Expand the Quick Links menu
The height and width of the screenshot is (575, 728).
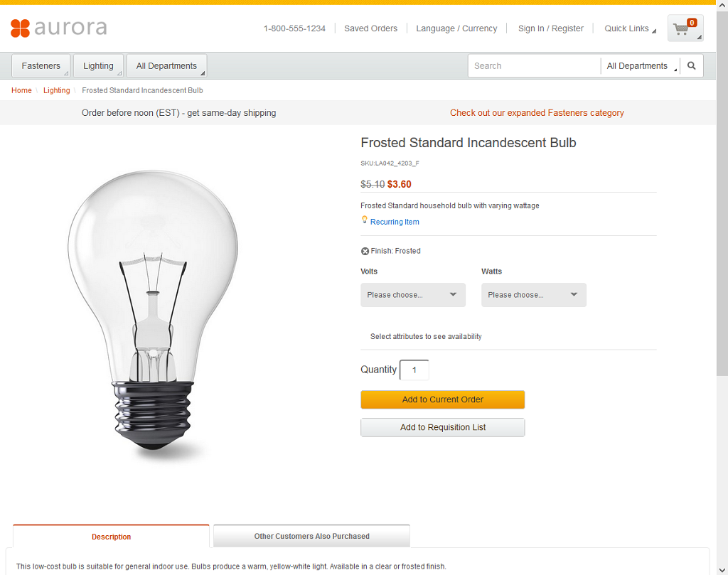[630, 28]
